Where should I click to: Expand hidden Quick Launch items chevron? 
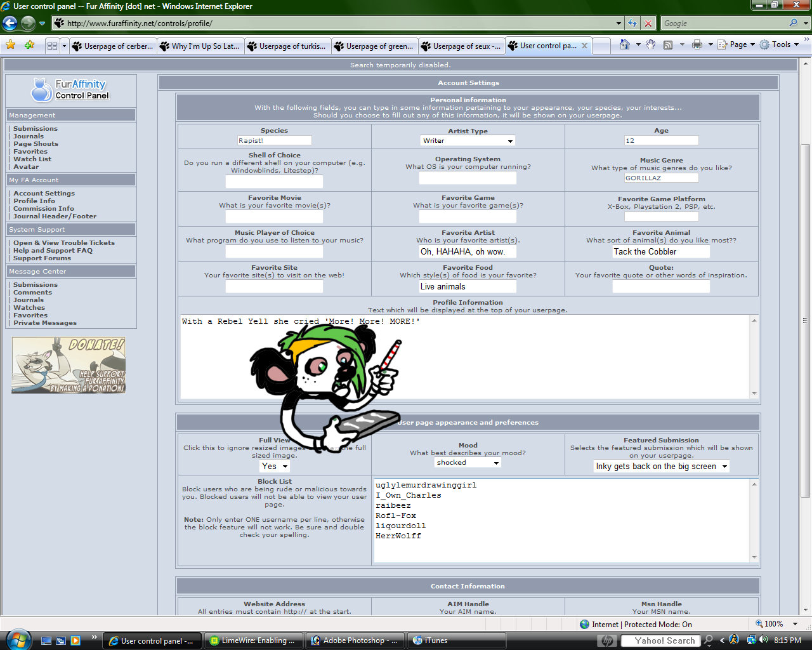(x=95, y=637)
